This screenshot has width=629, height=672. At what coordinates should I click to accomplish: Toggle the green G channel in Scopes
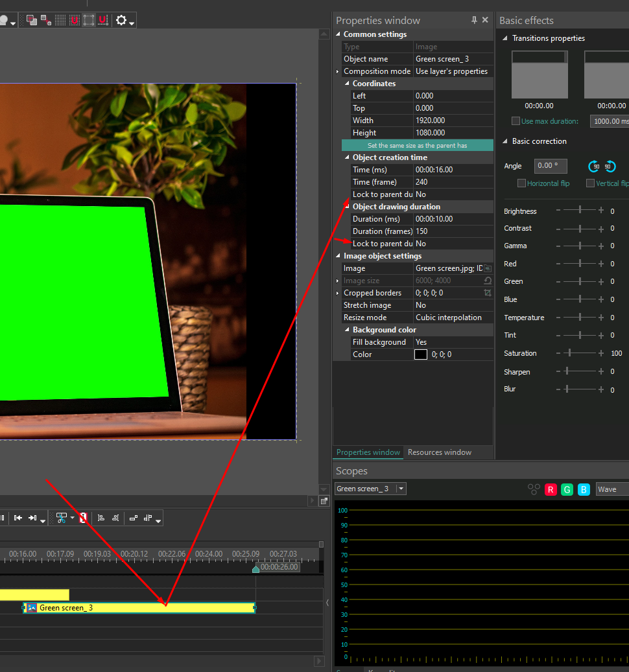point(567,489)
